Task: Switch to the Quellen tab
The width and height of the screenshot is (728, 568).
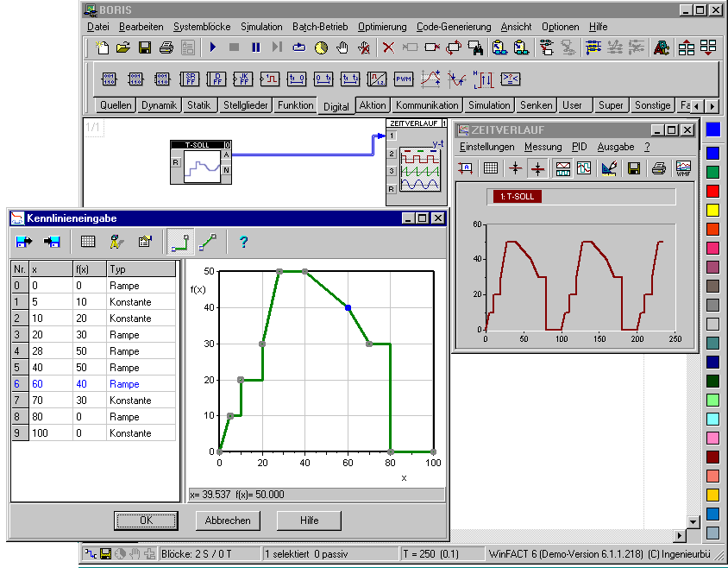Action: (x=116, y=105)
